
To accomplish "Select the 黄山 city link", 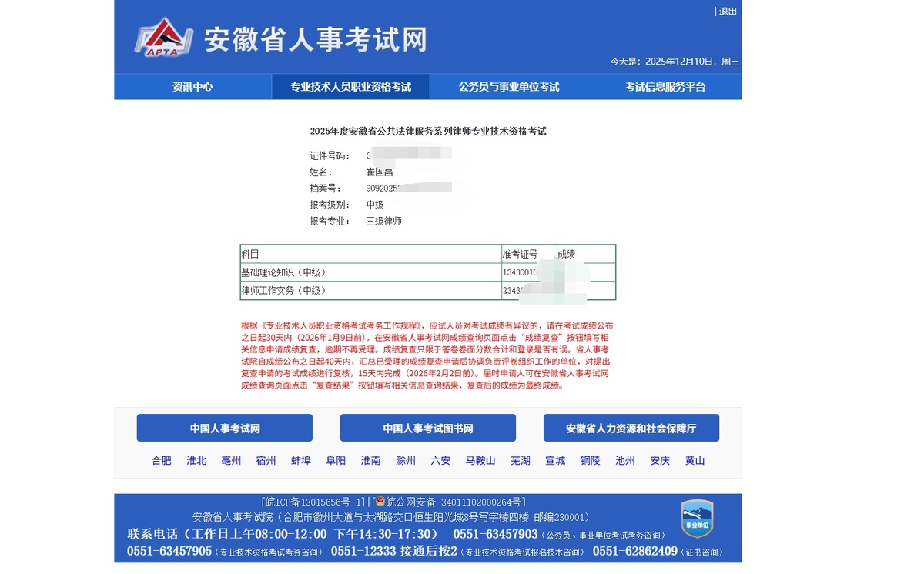I will [695, 461].
